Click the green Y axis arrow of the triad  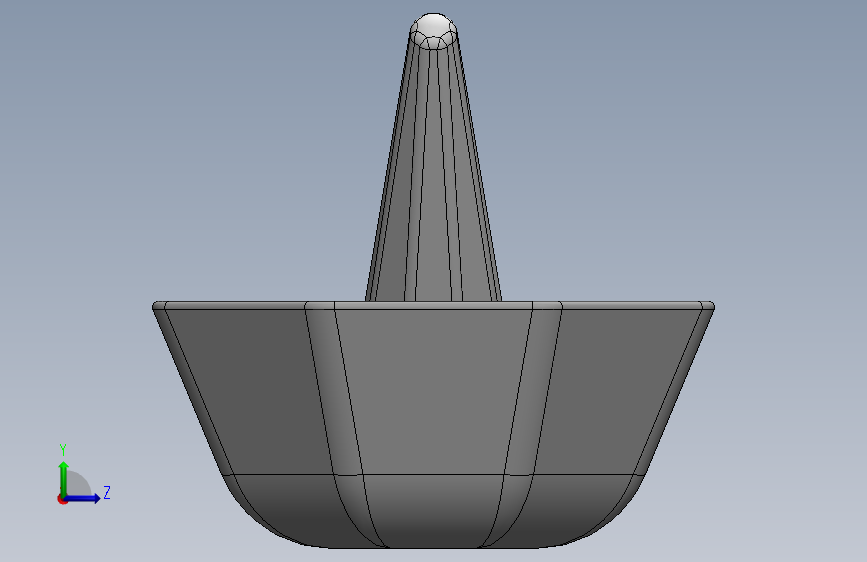pos(64,479)
